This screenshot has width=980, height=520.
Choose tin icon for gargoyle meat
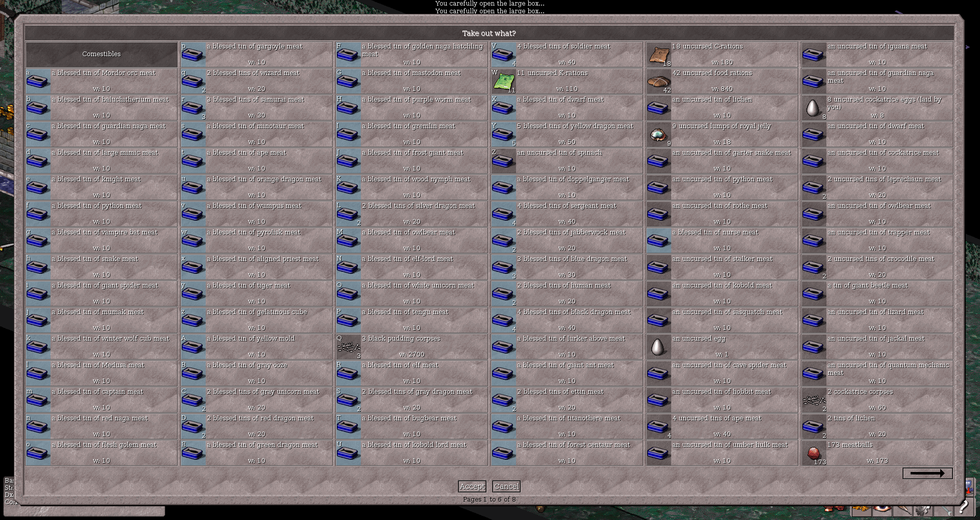193,55
